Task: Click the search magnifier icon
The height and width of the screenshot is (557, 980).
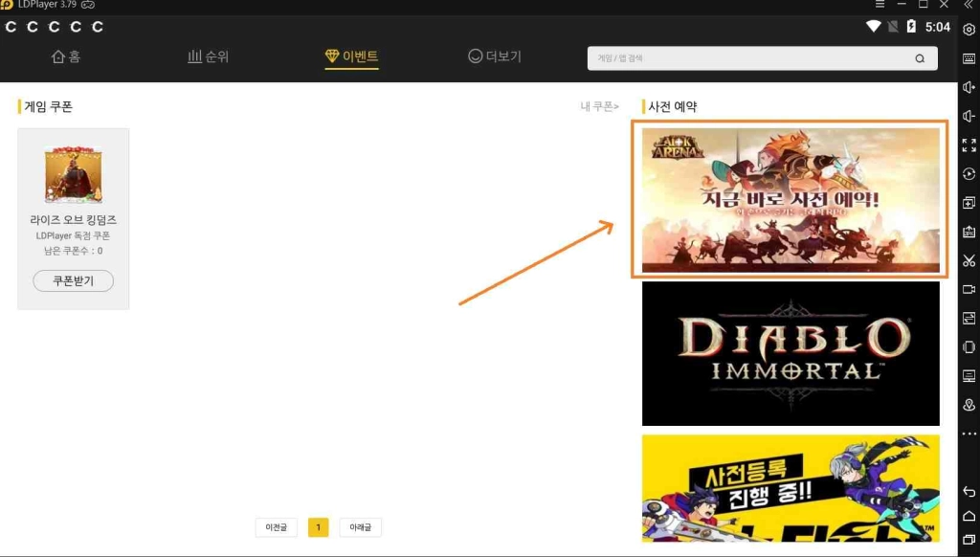Action: tap(920, 58)
